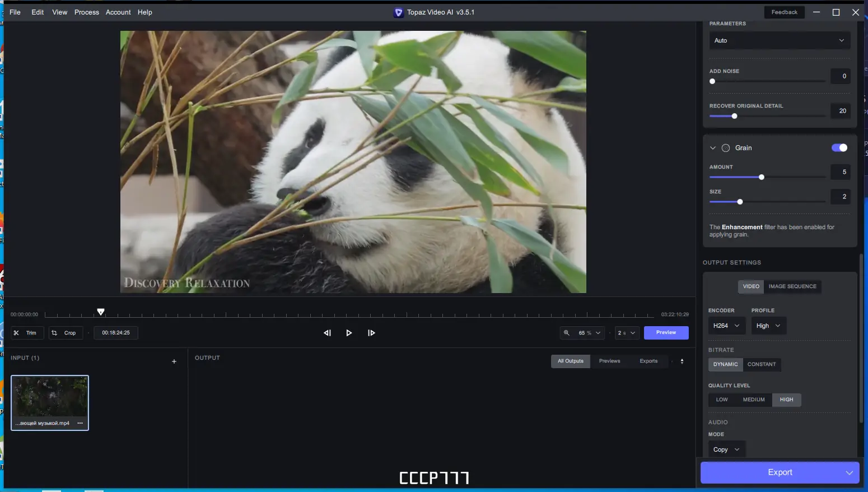Click the Grain Amount slider handle

click(x=761, y=177)
